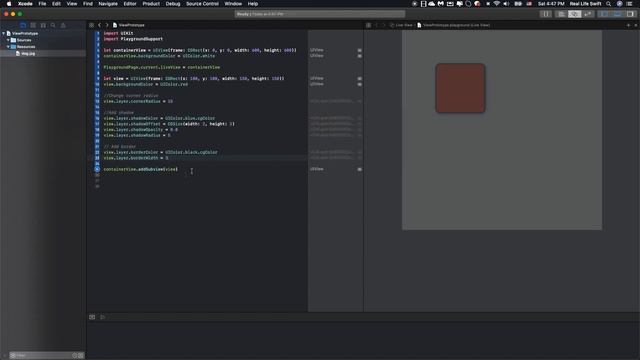
Task: Click the blue run-to-line button in the gutter
Action: 97,169
